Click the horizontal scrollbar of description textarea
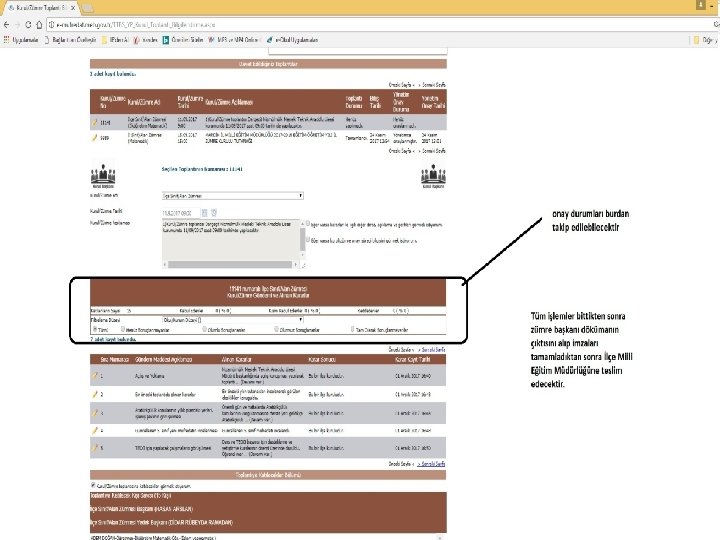The width and height of the screenshot is (720, 540). [230, 264]
